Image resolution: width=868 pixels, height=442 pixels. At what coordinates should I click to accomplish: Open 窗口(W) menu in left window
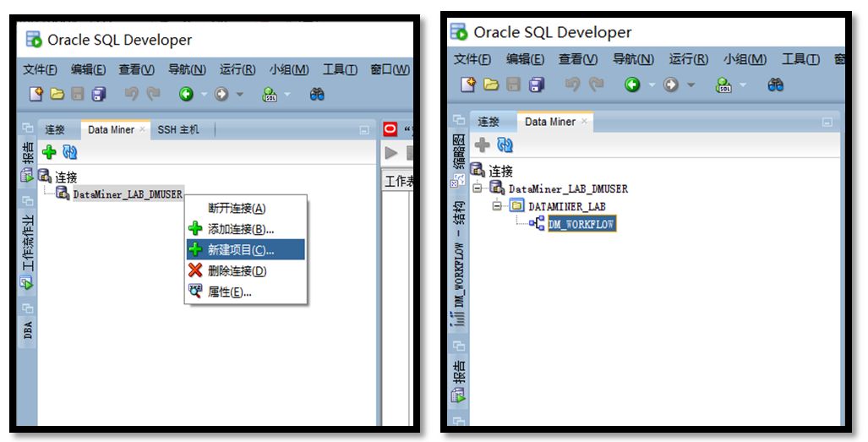(390, 69)
